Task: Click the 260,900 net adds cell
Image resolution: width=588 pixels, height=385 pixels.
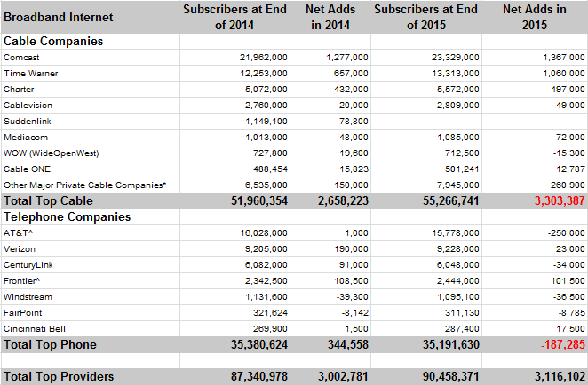Action: (x=568, y=185)
